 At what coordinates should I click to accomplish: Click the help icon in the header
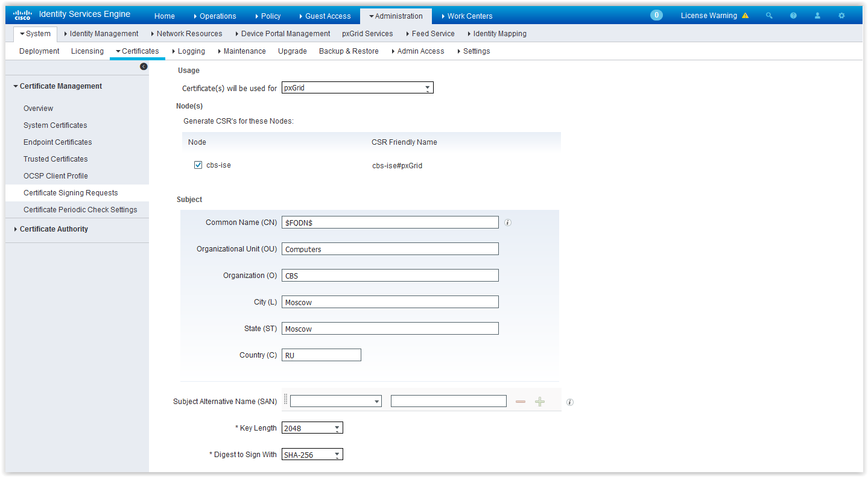[x=793, y=15]
